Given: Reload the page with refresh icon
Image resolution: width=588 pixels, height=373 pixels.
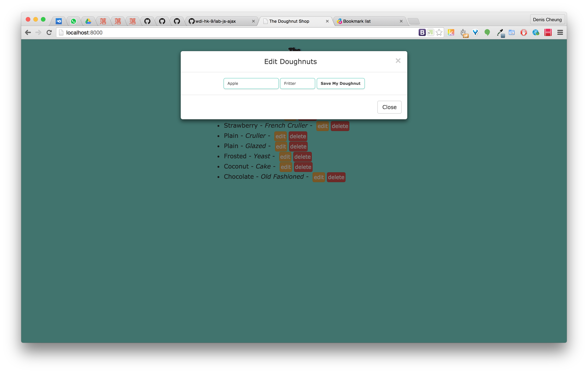Looking at the screenshot, I should 49,32.
